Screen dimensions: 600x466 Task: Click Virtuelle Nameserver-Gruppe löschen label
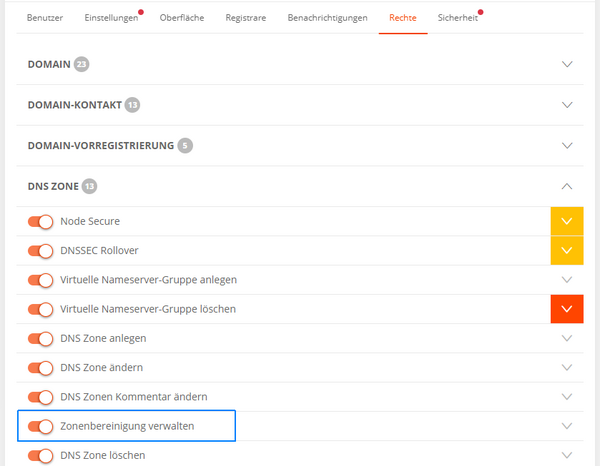tap(148, 309)
